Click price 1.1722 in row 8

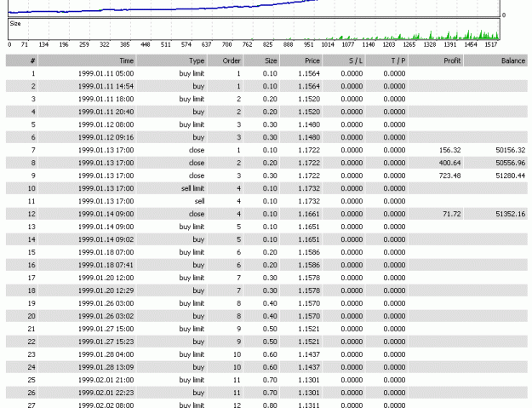(x=309, y=163)
